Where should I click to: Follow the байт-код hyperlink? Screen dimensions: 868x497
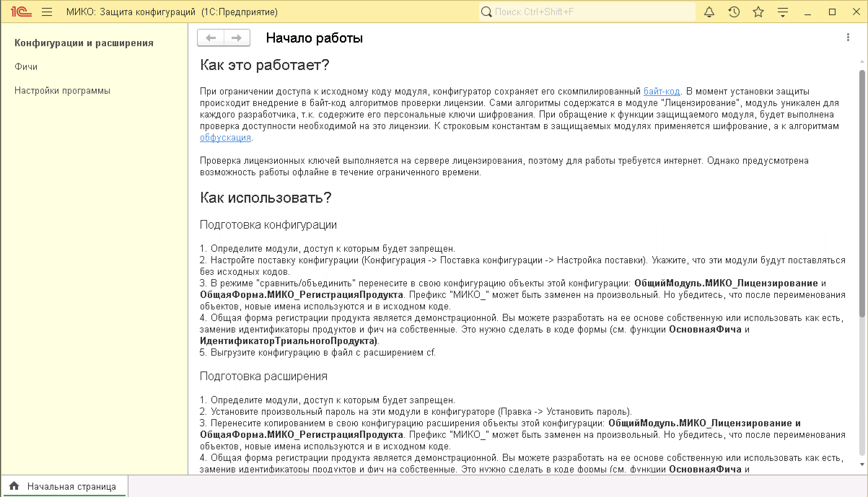coord(662,92)
